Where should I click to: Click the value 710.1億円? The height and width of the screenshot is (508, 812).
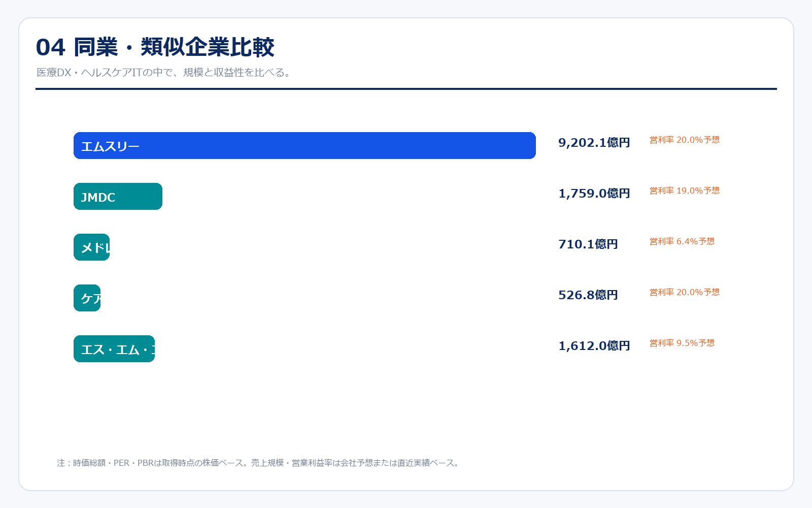pos(588,244)
